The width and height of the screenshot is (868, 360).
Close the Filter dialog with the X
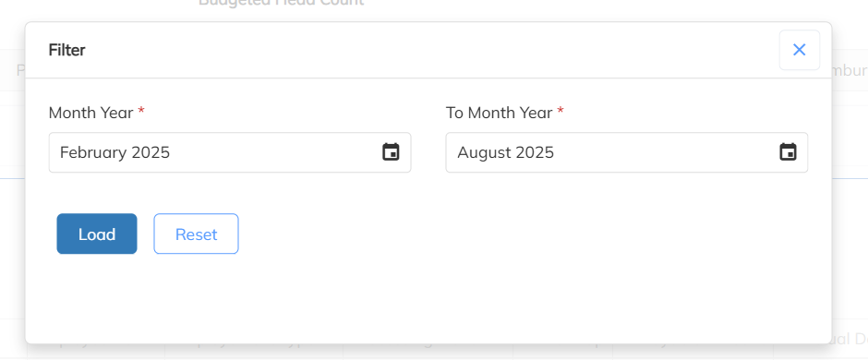800,50
